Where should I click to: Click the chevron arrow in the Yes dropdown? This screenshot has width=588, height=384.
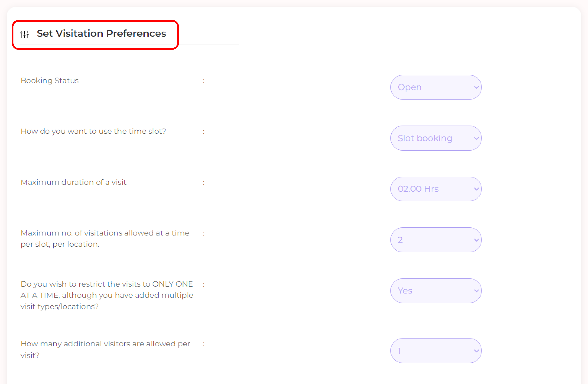point(476,291)
